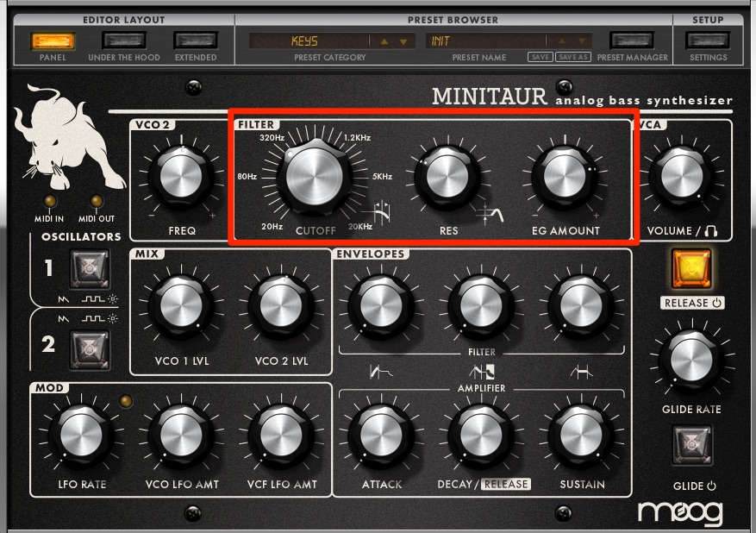Click the filter CUTOFF knob
Image resolution: width=756 pixels, height=533 pixels.
(315, 177)
